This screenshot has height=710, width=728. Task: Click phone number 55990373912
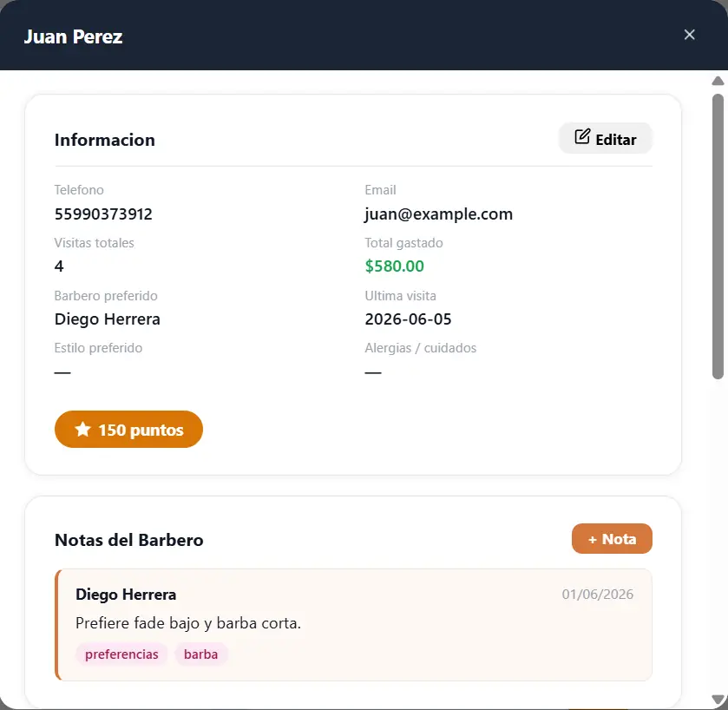(x=103, y=214)
